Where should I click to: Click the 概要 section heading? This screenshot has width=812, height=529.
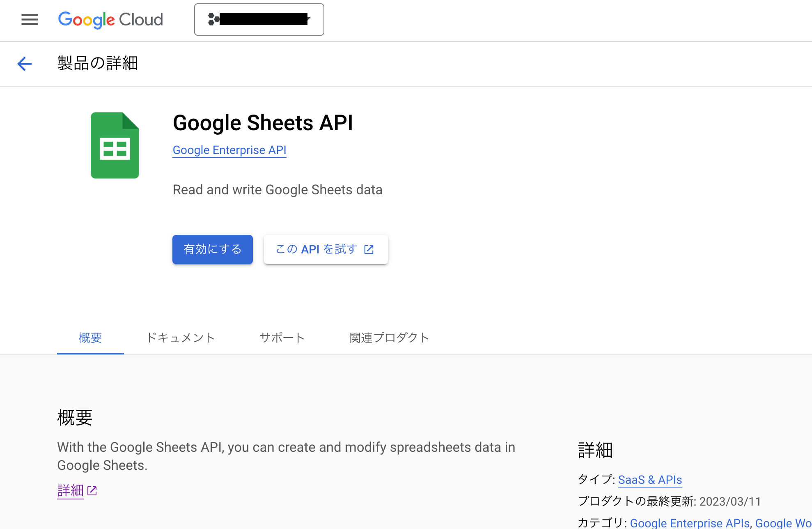click(75, 418)
